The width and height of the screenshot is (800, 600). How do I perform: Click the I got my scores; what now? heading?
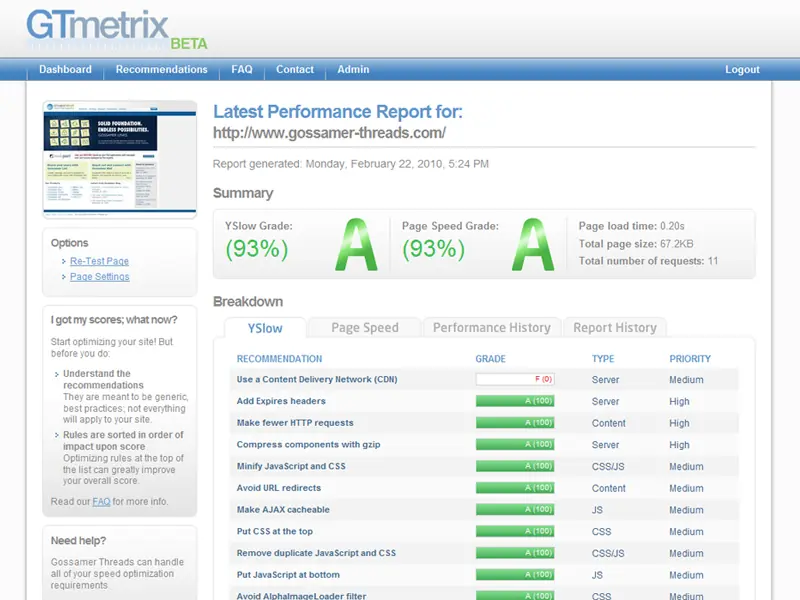click(x=114, y=320)
